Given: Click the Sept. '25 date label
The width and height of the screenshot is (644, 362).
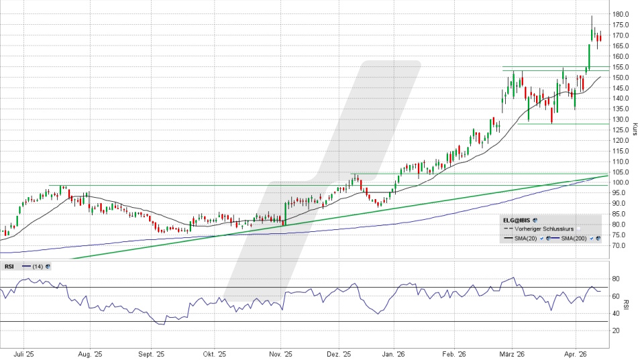Looking at the screenshot, I should pos(151,354).
